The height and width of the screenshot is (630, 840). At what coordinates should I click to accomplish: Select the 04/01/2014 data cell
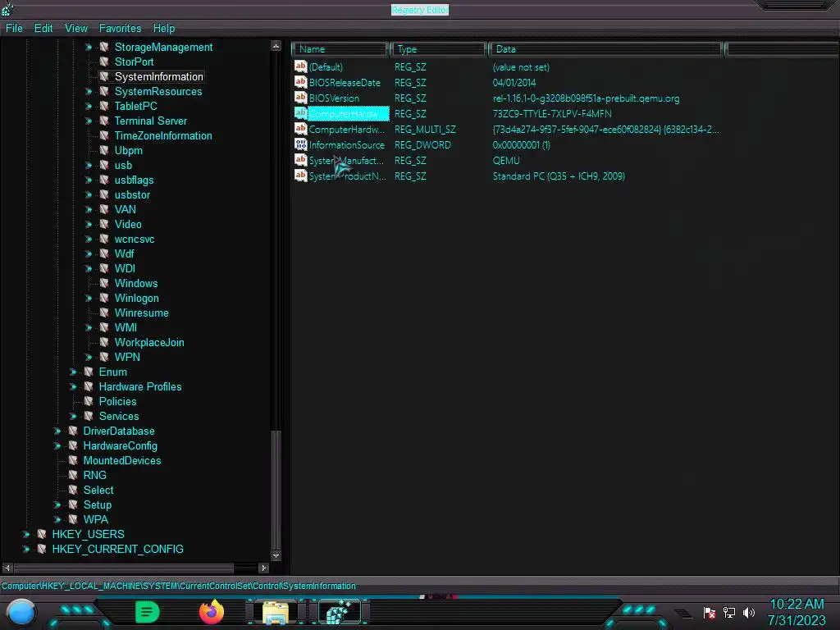pyautogui.click(x=514, y=83)
